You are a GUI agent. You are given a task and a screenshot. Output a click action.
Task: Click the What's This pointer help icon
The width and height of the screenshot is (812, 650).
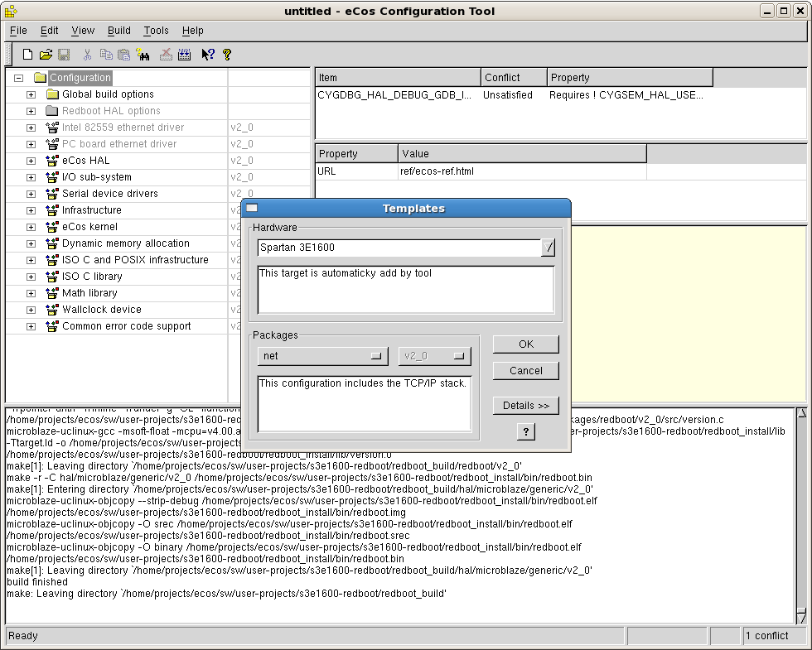tap(208, 55)
